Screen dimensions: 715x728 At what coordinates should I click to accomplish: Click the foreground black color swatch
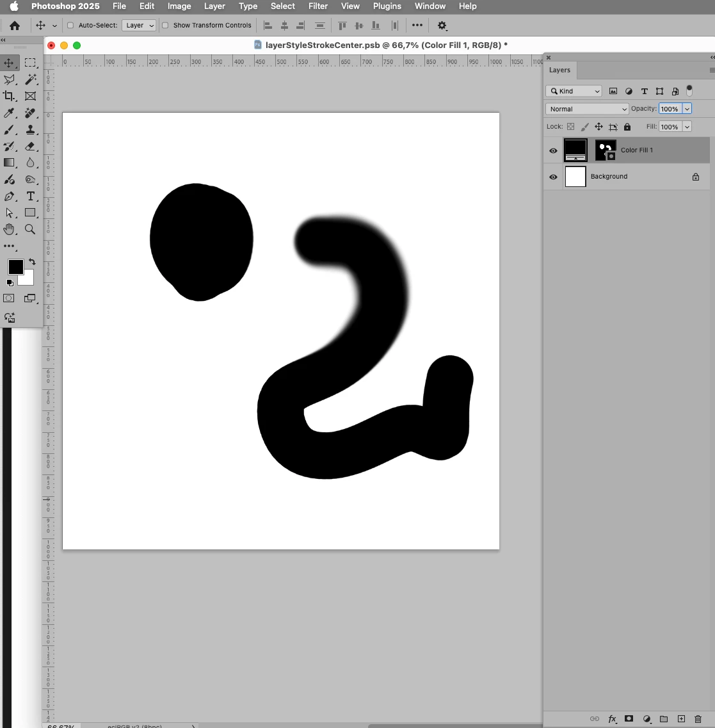tap(15, 267)
